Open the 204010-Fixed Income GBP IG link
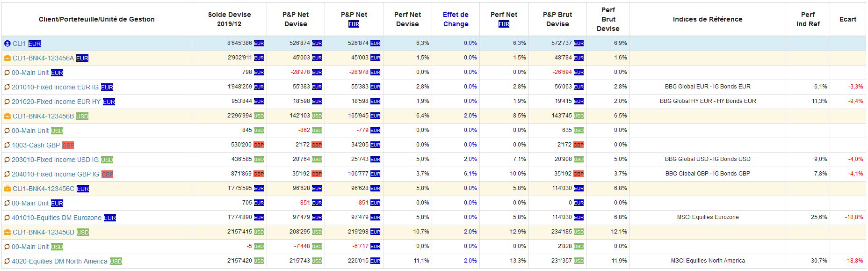The width and height of the screenshot is (868, 271). 55,174
